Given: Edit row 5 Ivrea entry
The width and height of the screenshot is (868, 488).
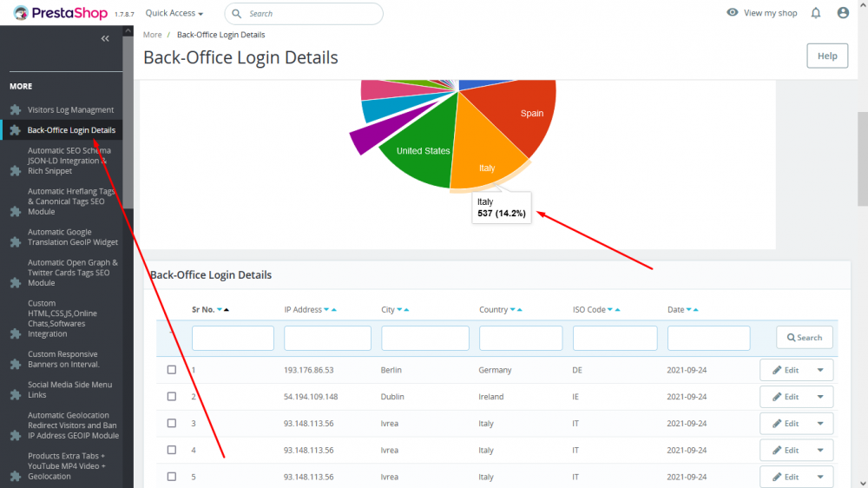Looking at the screenshot, I should (785, 477).
